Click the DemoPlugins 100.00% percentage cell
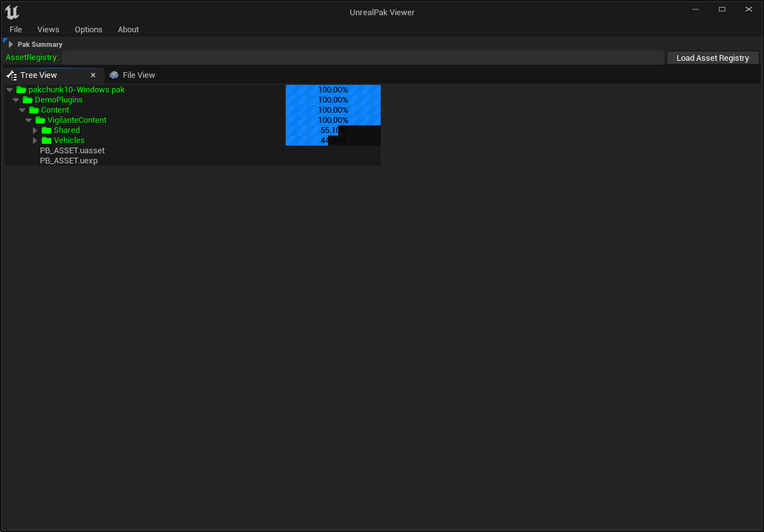The height and width of the screenshot is (532, 764). (333, 100)
